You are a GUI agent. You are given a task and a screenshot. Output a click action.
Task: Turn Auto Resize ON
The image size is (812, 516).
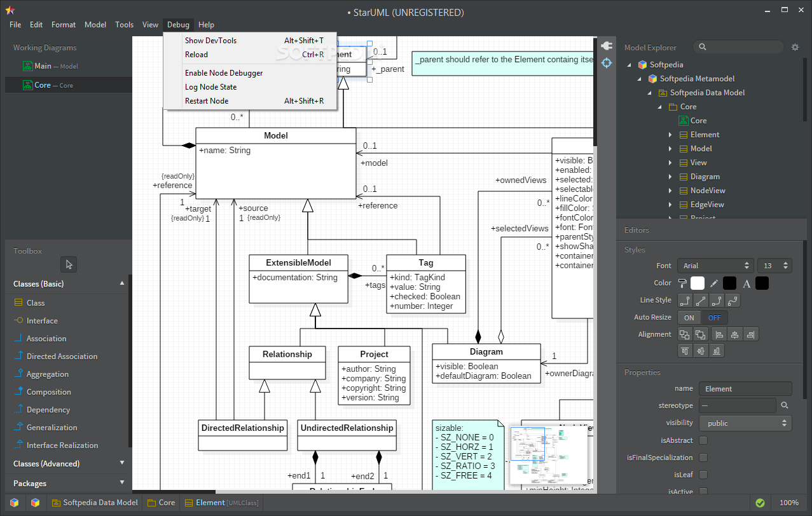coord(689,318)
